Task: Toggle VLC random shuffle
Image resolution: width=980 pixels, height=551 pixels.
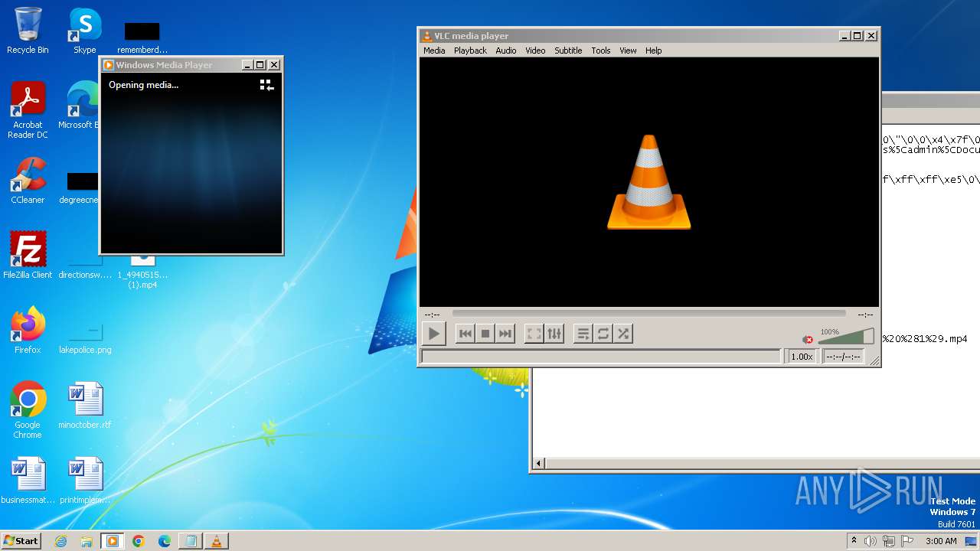Action: pyautogui.click(x=623, y=334)
